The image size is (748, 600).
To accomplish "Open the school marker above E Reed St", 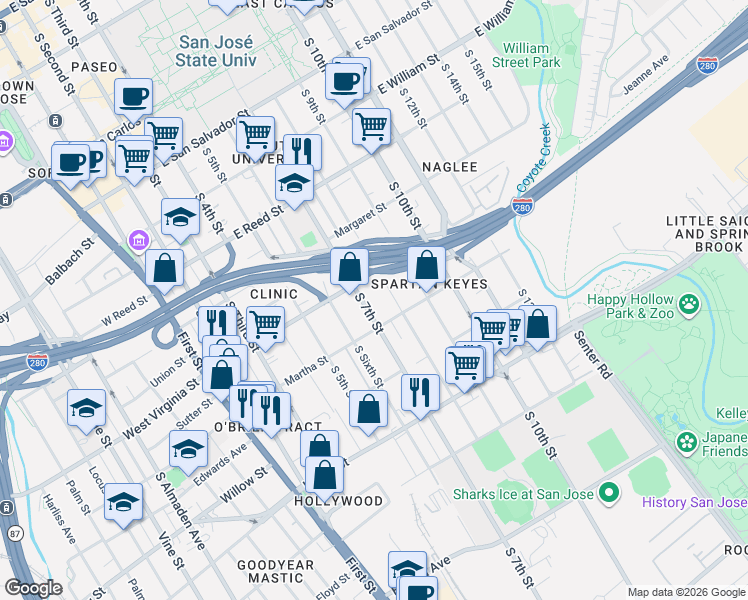I will pyautogui.click(x=294, y=184).
